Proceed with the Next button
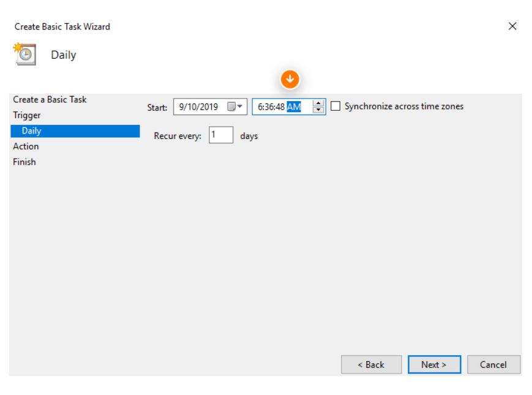The width and height of the screenshot is (532, 395). [434, 364]
